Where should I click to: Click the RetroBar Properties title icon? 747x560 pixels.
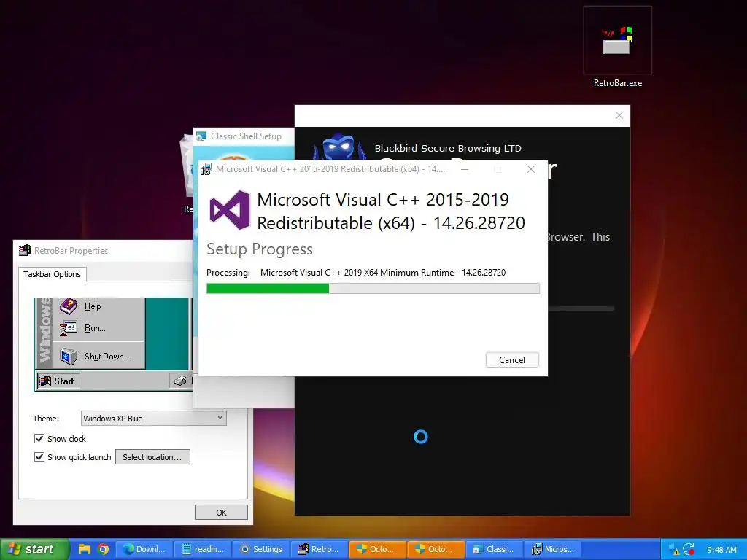coord(25,251)
